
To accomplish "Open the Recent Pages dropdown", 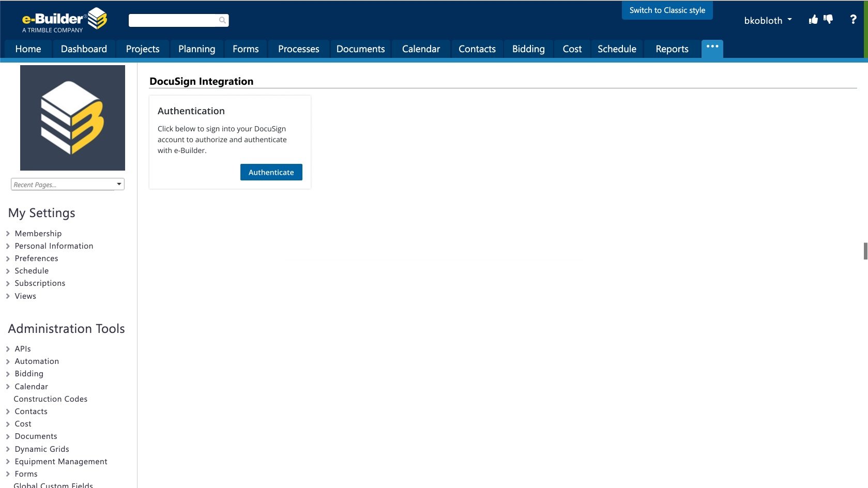I will point(68,184).
